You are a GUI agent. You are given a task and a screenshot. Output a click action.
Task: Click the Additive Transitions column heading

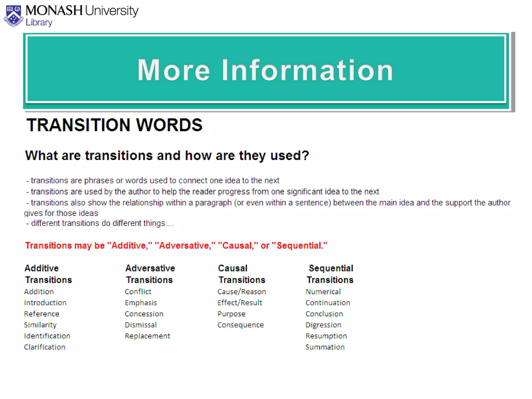(48, 274)
